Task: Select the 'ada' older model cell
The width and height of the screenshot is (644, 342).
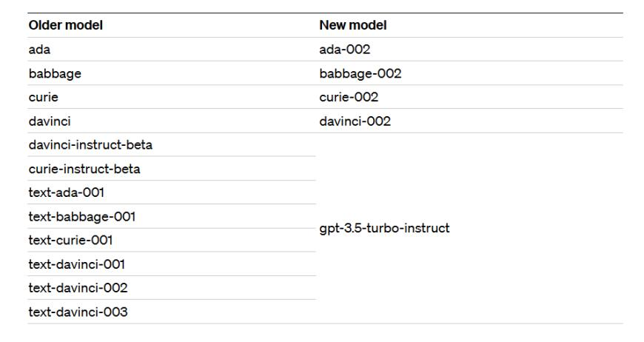Action: (x=39, y=50)
